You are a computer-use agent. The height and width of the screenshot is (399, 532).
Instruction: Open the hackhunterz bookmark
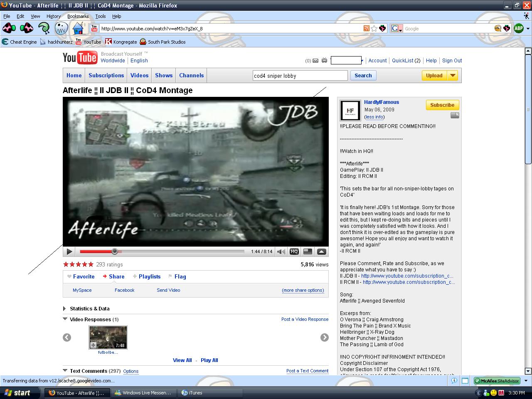(x=56, y=42)
